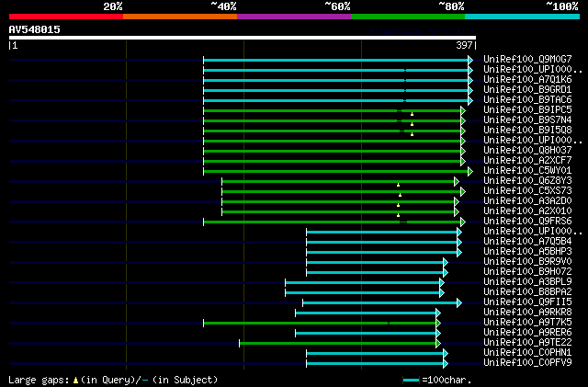588x387 pixels.
Task: Open hit label UniRef100_A2X010
Action: pyautogui.click(x=527, y=211)
